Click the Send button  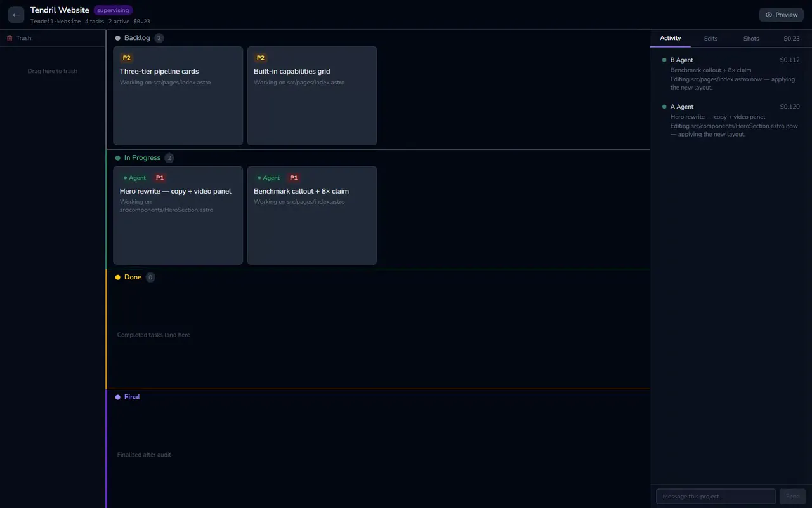(x=793, y=497)
